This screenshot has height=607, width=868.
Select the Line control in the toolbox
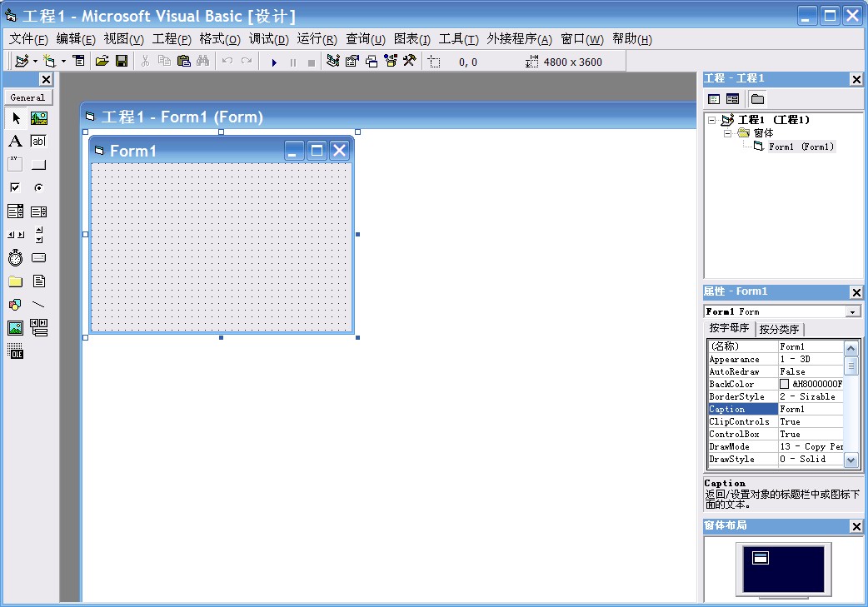coord(39,304)
